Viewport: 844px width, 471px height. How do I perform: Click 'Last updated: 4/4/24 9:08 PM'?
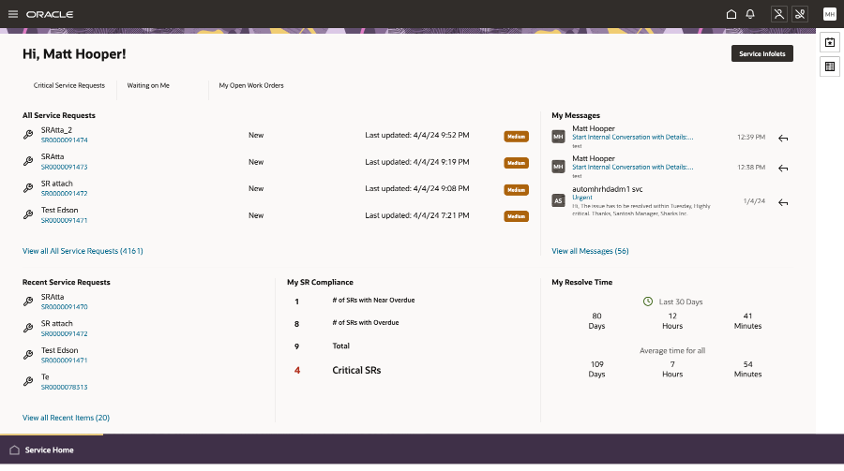click(417, 188)
